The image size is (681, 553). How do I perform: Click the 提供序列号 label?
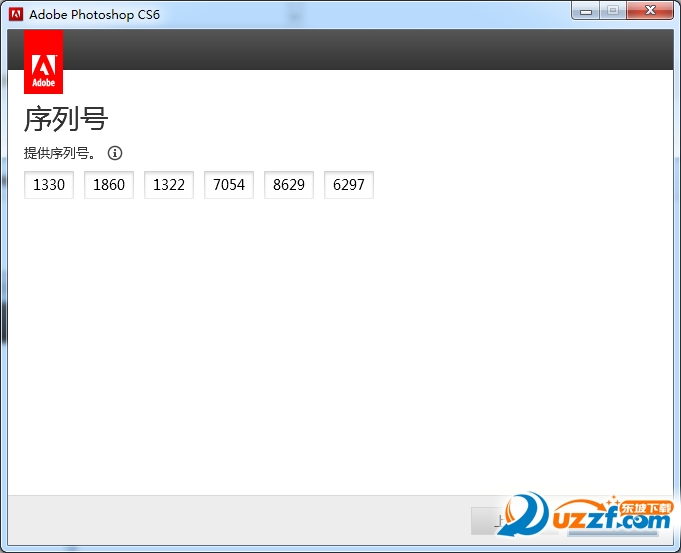60,153
